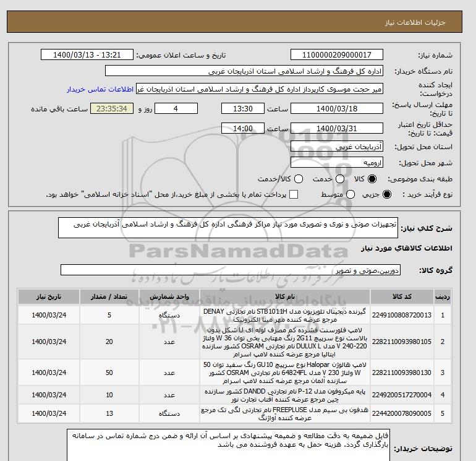Image resolution: width=476 pixels, height=461 pixels.
Task: Click the delivery city field ارومیه
Action: 337,163
